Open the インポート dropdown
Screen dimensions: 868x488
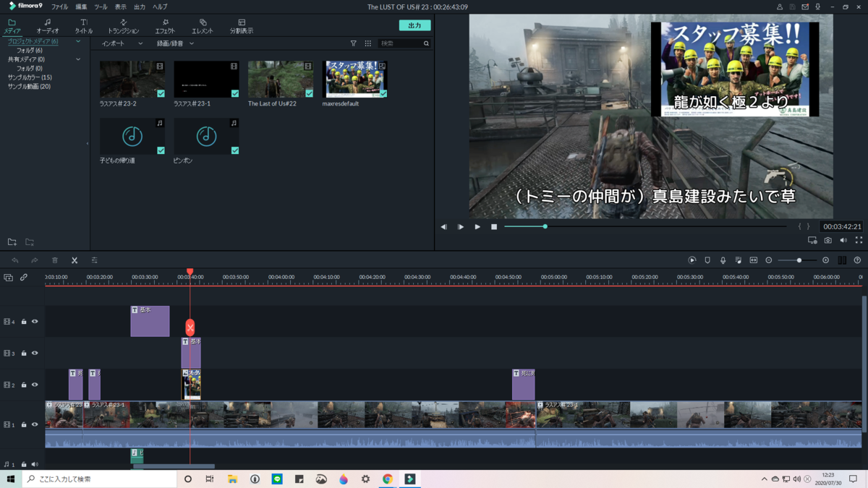click(x=122, y=43)
